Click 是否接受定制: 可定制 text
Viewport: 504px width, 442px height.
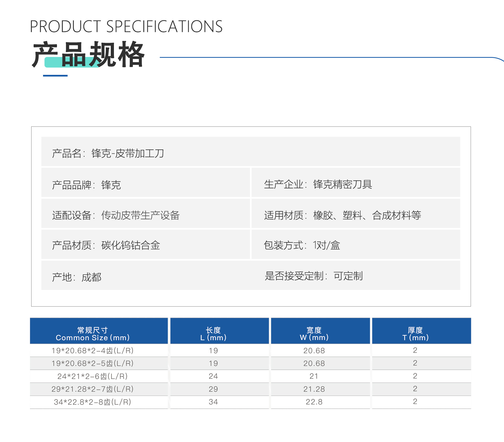click(x=314, y=276)
